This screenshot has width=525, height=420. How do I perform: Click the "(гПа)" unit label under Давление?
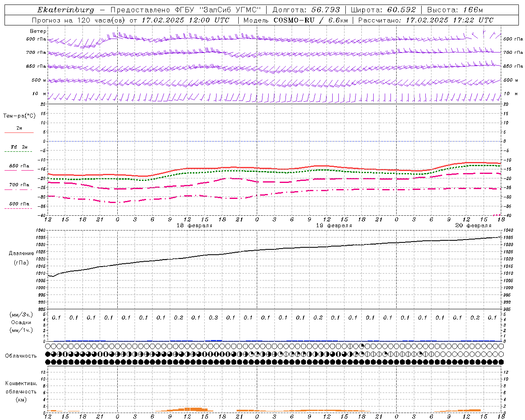coord(21,263)
